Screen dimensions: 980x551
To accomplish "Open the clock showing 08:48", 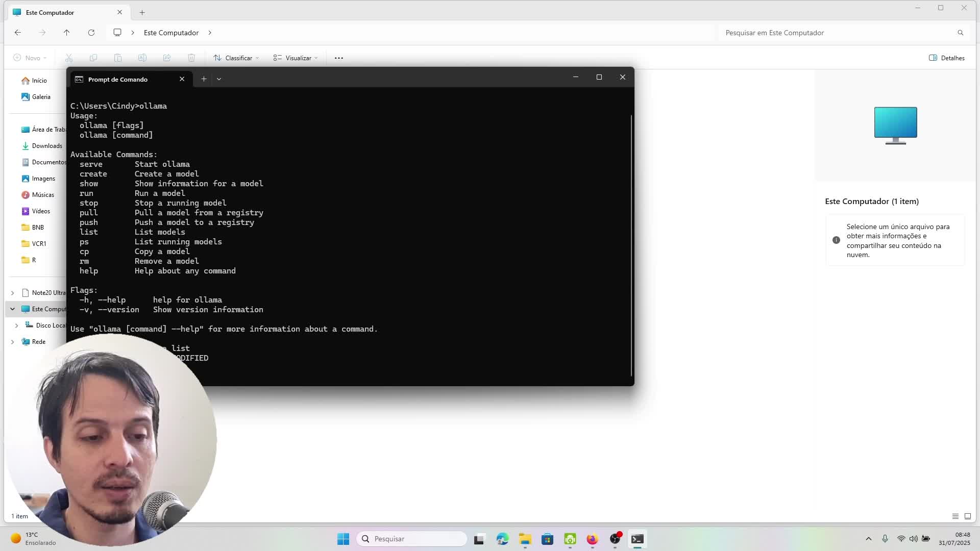I will click(954, 539).
